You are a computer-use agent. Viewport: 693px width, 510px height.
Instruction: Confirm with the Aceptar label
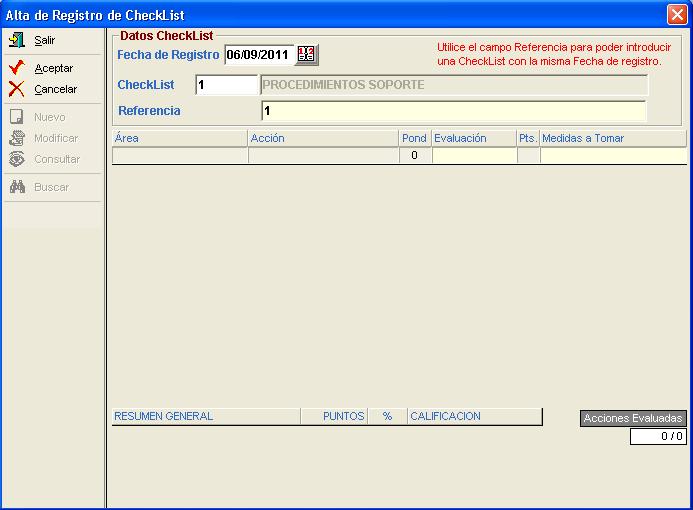[53, 68]
